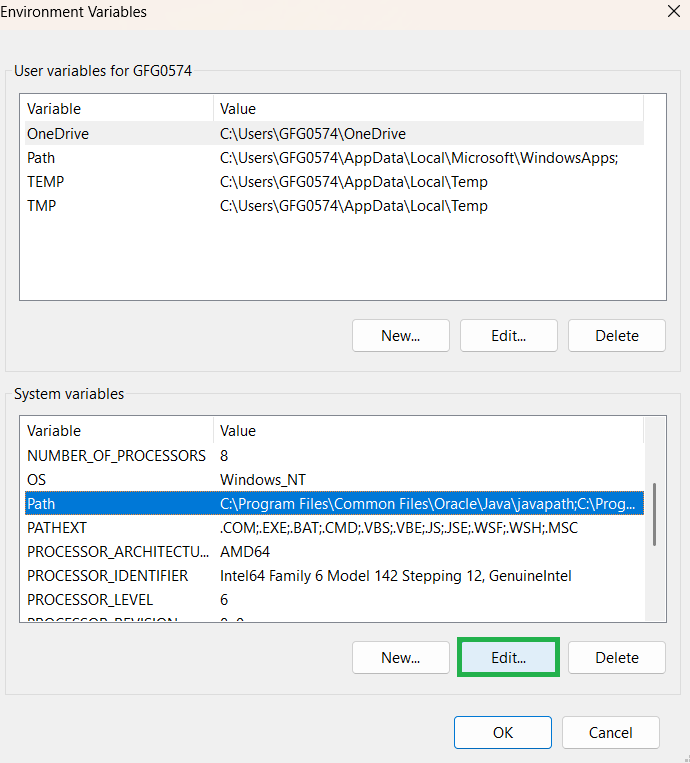Close the Environment Variables dialog
The width and height of the screenshot is (690, 763).
coord(674,13)
